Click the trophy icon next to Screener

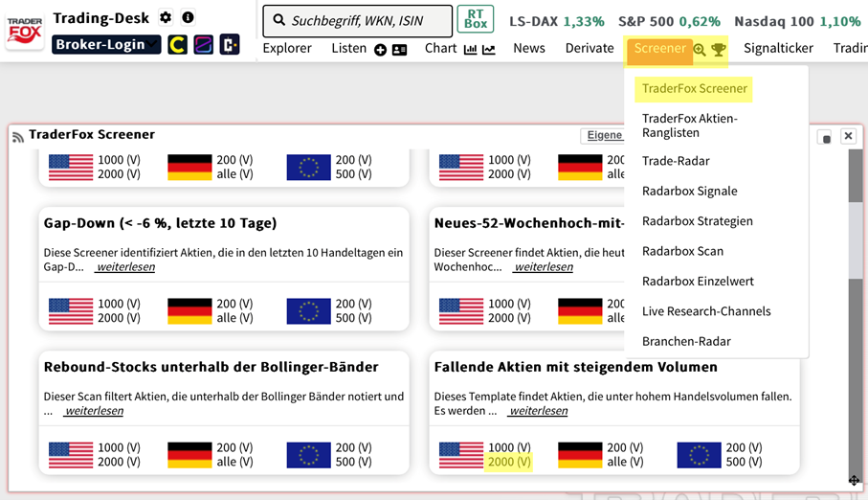[x=719, y=50]
